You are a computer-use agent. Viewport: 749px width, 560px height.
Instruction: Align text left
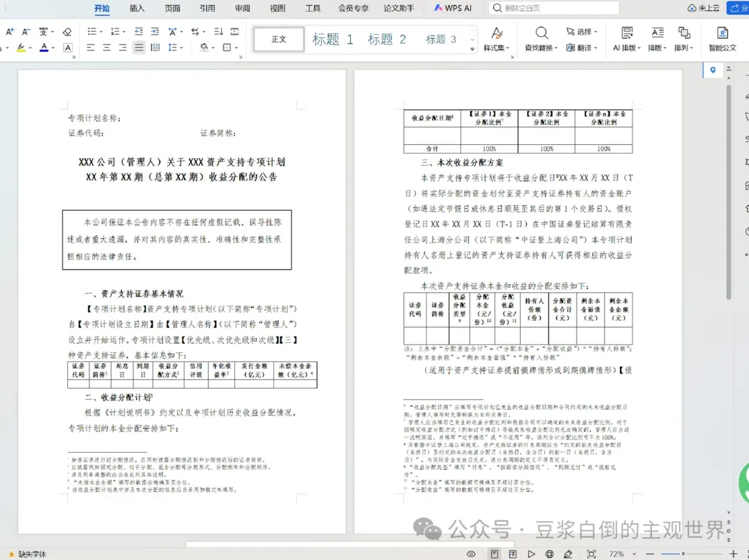pos(90,47)
